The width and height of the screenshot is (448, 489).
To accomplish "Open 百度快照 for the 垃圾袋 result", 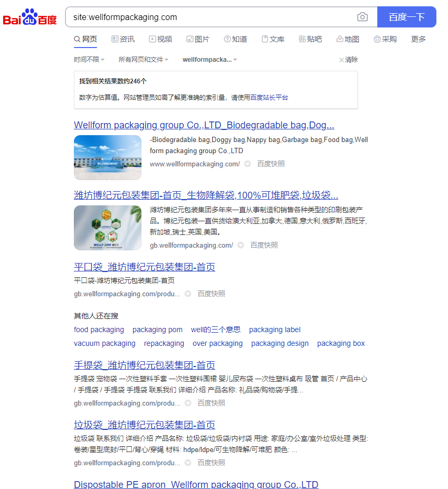I will pos(211,463).
